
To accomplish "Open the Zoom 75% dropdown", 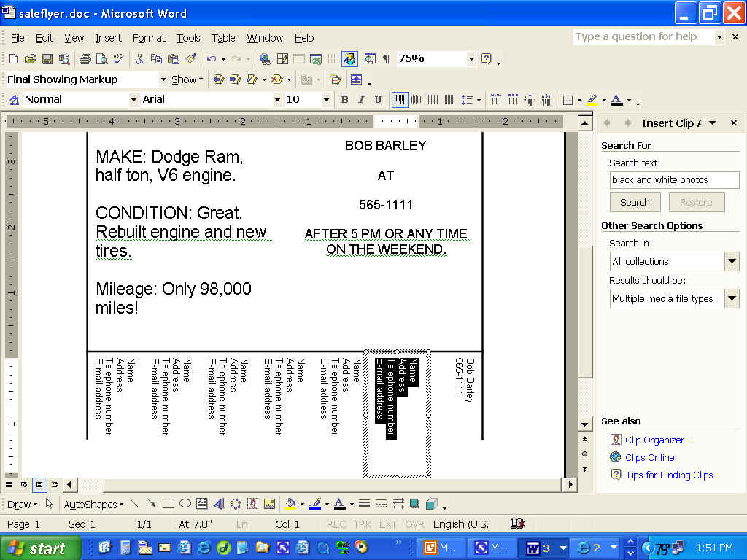I will coord(471,59).
